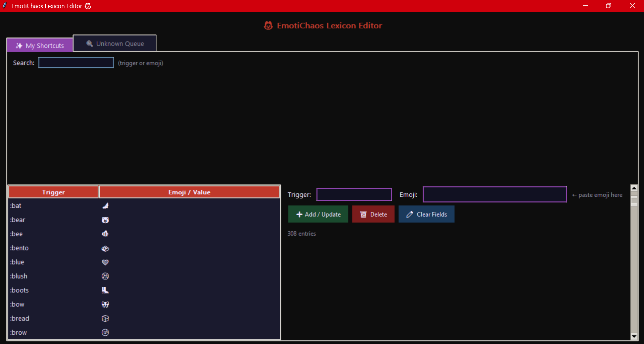
Task: Select the :bee trigger row
Action: 144,234
